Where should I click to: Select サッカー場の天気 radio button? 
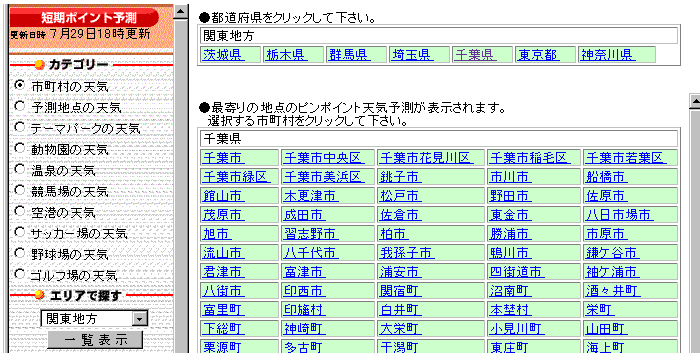tap(20, 232)
